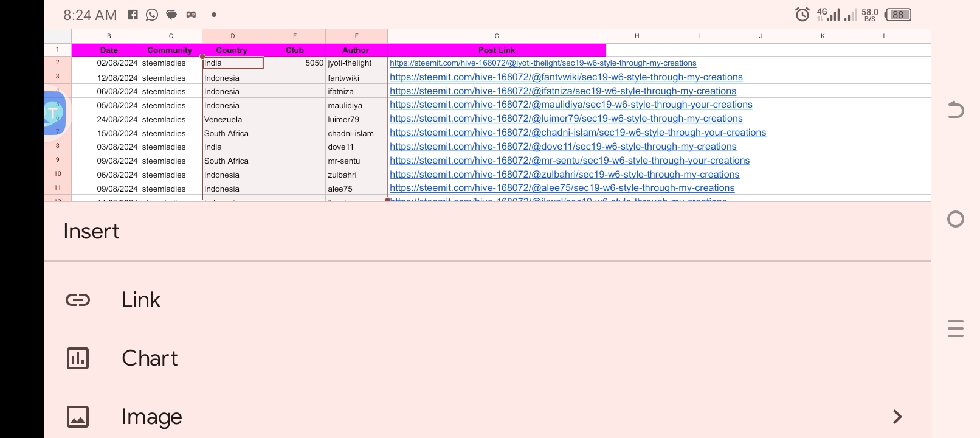Image resolution: width=980 pixels, height=438 pixels.
Task: Select the Country header cell
Action: pyautogui.click(x=232, y=50)
